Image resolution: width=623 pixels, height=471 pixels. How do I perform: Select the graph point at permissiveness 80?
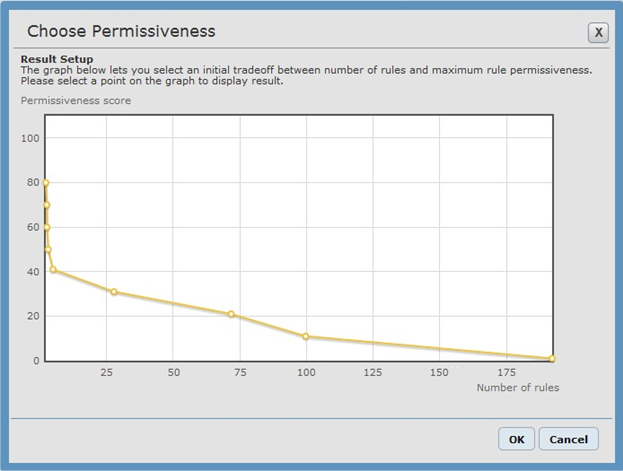click(x=45, y=183)
